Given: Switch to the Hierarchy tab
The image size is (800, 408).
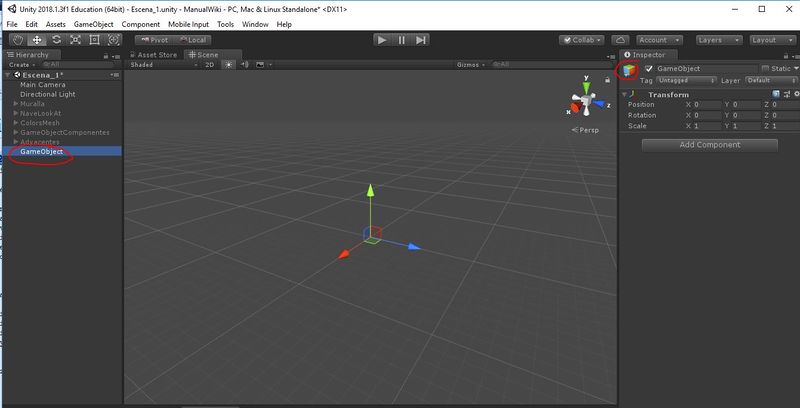Looking at the screenshot, I should 32,55.
